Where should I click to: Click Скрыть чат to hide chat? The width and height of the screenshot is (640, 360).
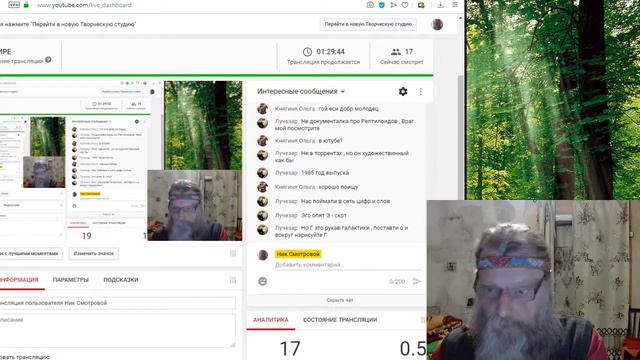(340, 300)
